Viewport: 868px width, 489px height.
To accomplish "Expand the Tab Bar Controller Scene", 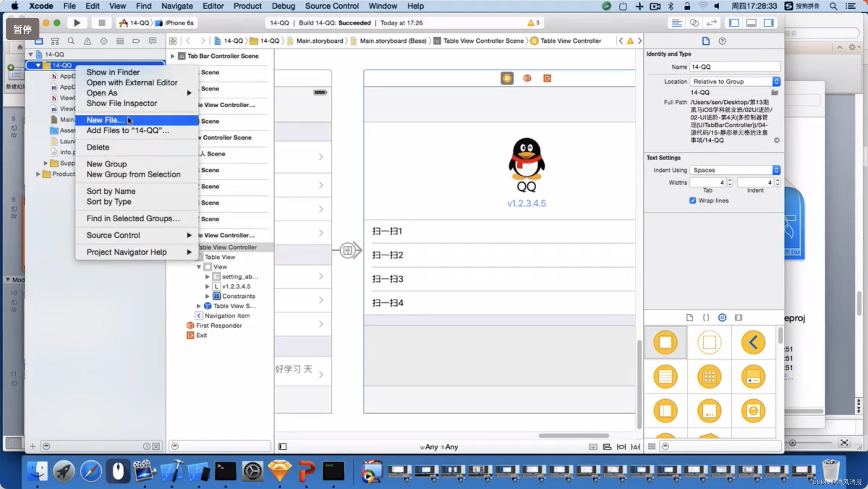I will [x=173, y=56].
